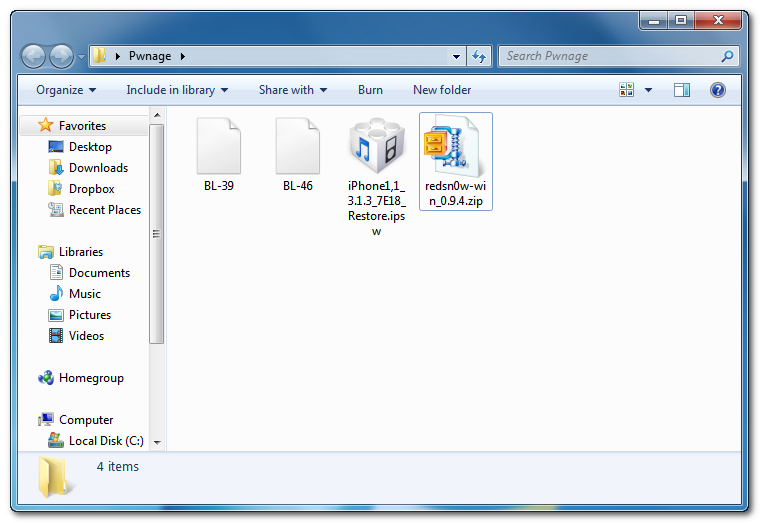The height and width of the screenshot is (523, 760).
Task: Toggle the preview pane button
Action: point(682,90)
